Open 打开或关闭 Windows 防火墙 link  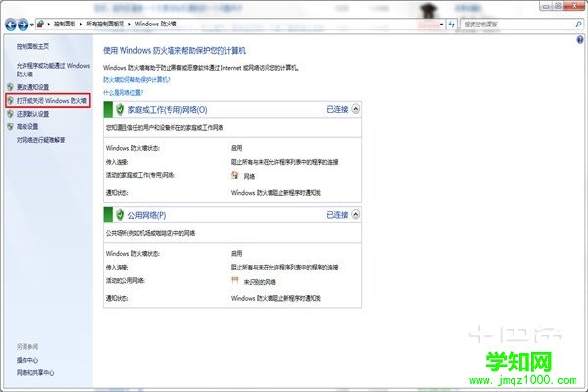tap(52, 101)
